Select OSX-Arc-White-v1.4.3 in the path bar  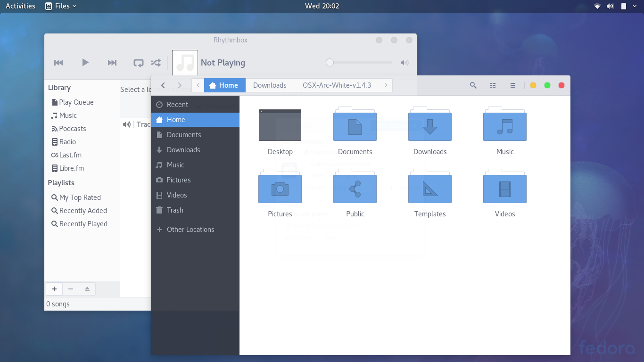tap(337, 85)
